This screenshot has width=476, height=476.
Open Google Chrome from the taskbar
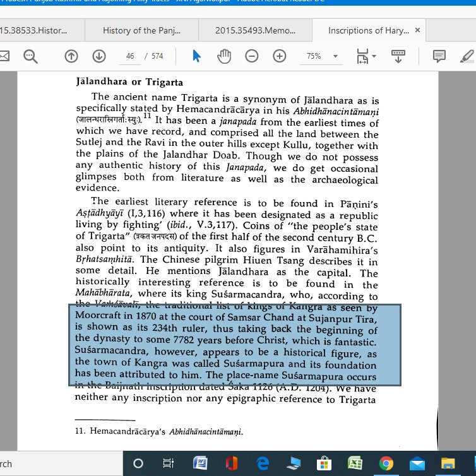[386, 463]
